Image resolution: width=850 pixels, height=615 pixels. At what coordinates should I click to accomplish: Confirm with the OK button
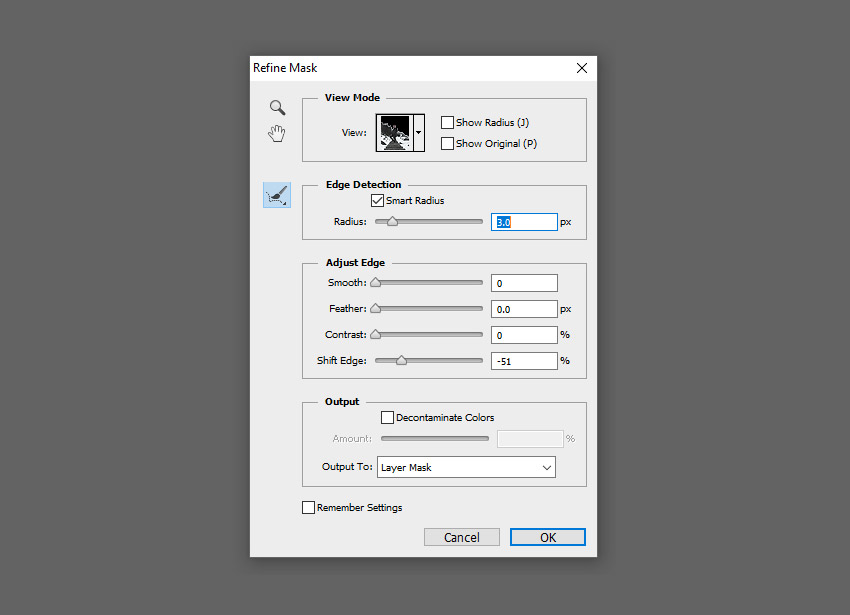(x=548, y=537)
